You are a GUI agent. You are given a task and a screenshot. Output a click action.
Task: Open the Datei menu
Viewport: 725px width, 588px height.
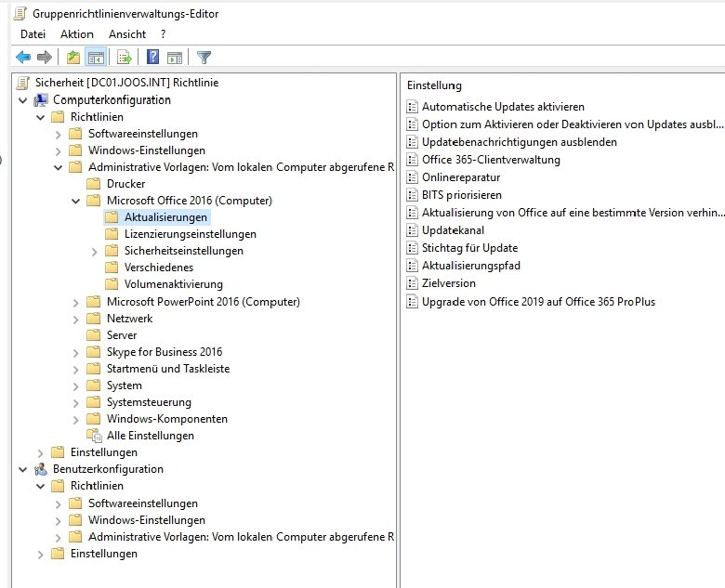(x=33, y=34)
